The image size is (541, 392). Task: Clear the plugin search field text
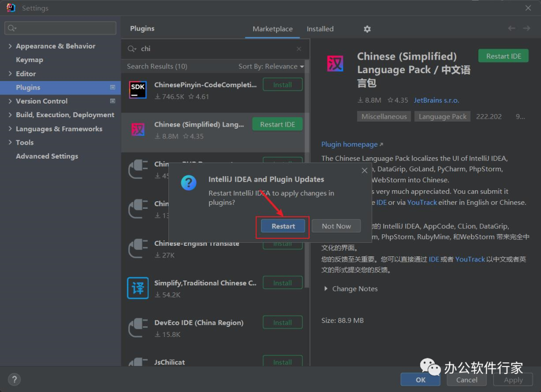point(299,49)
